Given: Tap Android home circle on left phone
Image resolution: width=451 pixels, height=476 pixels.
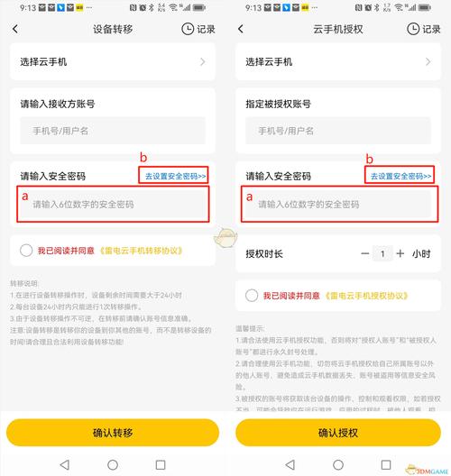Looking at the screenshot, I should click(113, 464).
